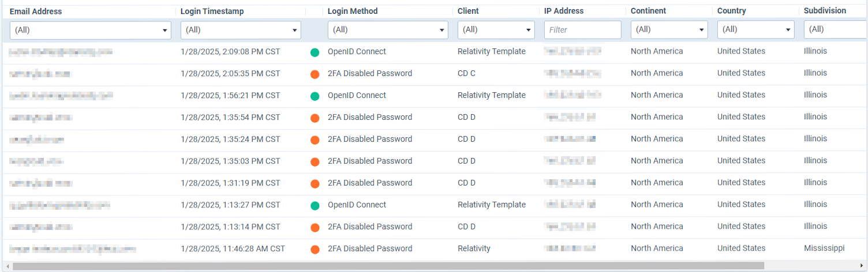
Task: Click Relativity Template in the 1:56:21 PM row
Action: 492,95
